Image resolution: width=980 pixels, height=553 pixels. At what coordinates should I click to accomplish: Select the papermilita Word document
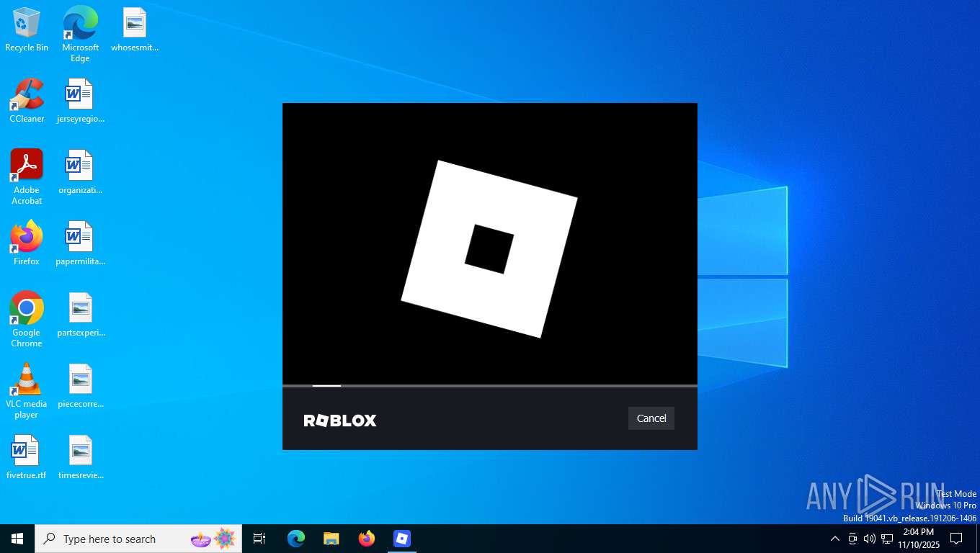click(x=80, y=244)
